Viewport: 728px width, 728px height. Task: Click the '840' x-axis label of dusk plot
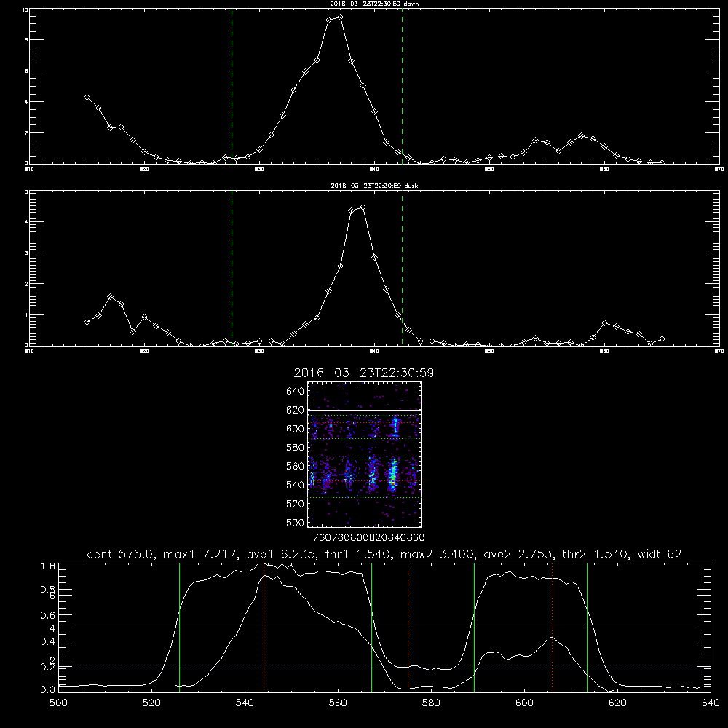pos(374,352)
